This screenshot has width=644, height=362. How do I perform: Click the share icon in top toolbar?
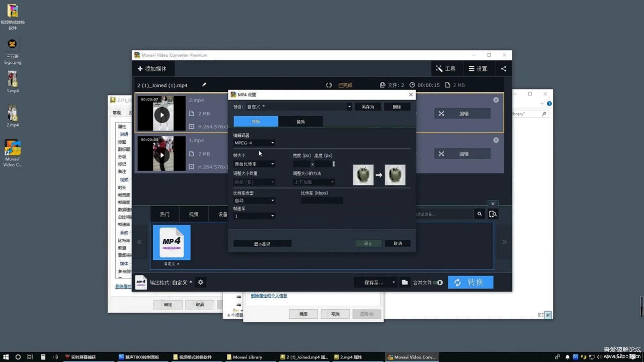[503, 69]
